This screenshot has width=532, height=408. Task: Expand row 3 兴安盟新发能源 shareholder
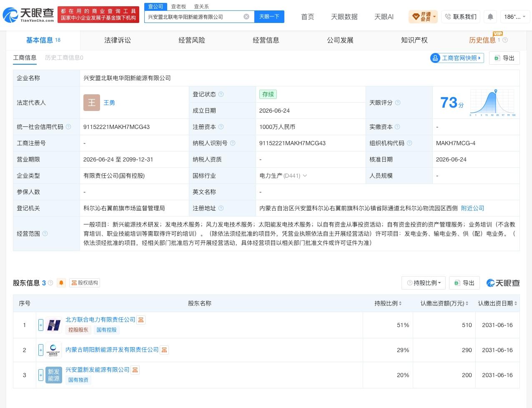pyautogui.click(x=41, y=375)
